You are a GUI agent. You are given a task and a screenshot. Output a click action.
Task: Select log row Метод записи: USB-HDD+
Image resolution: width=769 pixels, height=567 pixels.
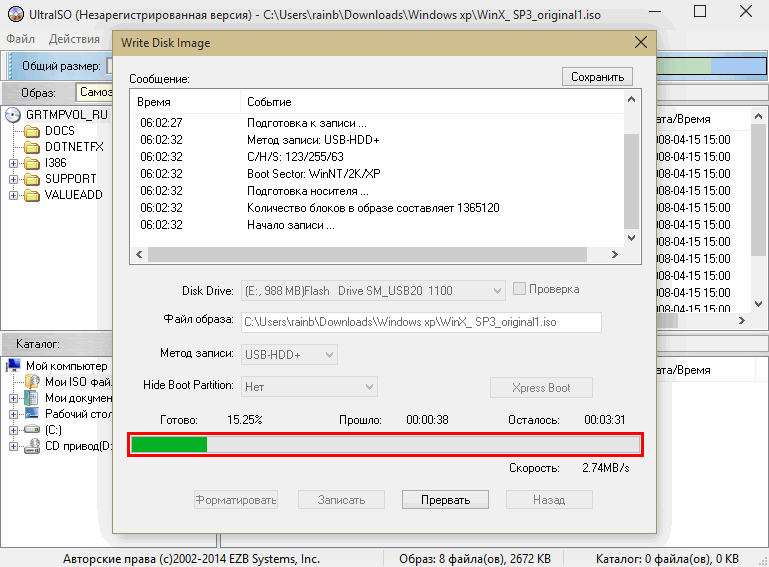point(377,140)
